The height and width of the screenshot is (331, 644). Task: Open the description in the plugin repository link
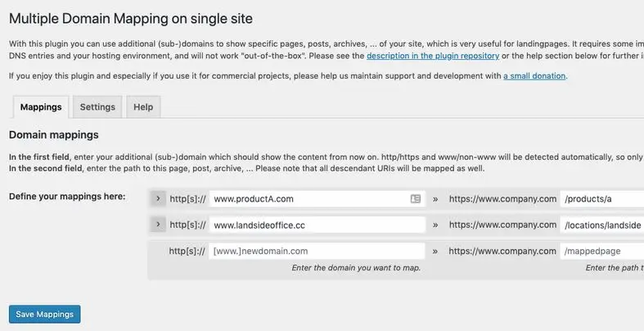[x=433, y=56]
